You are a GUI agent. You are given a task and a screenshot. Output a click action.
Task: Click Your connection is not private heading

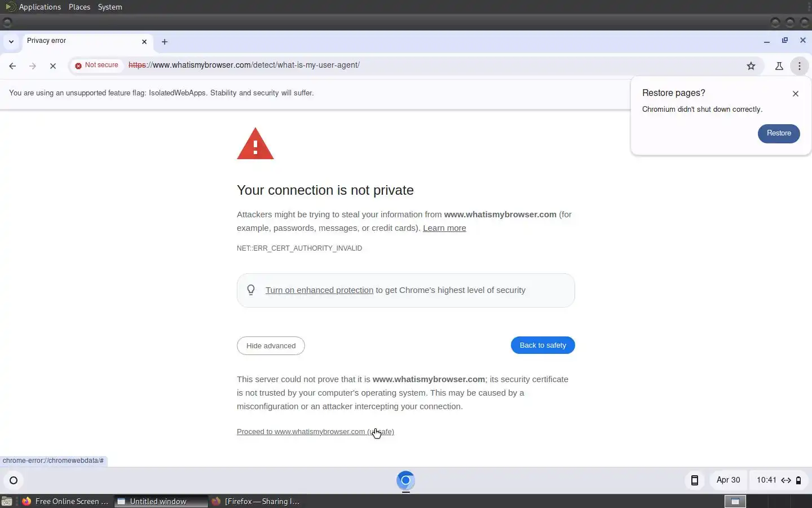point(325,190)
